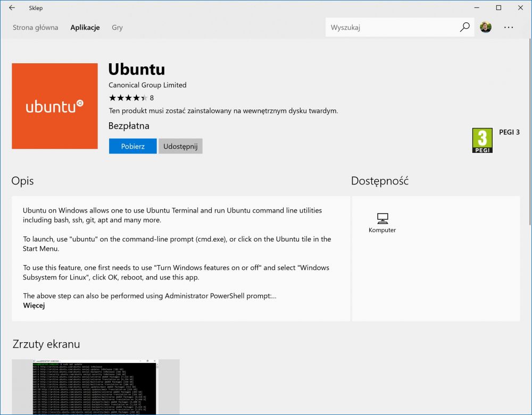Open the terminal screenshot thumbnail
Viewport: 532px width, 415px height.
coord(96,387)
